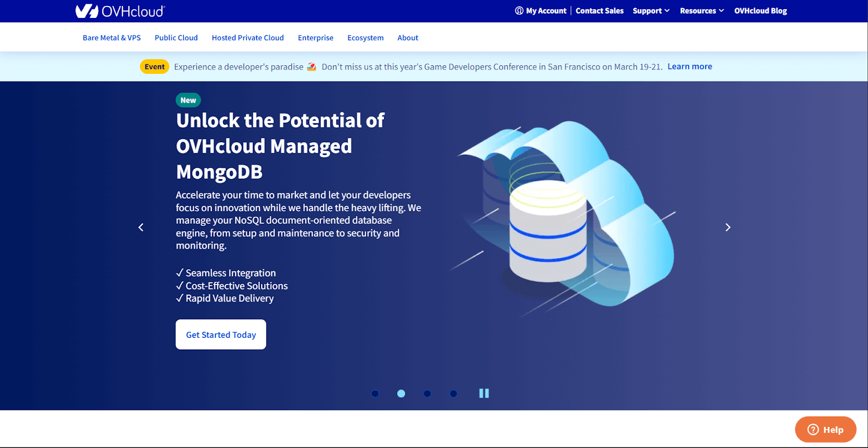The width and height of the screenshot is (868, 448).
Task: Click the OVHcloud logo
Action: pyautogui.click(x=120, y=11)
